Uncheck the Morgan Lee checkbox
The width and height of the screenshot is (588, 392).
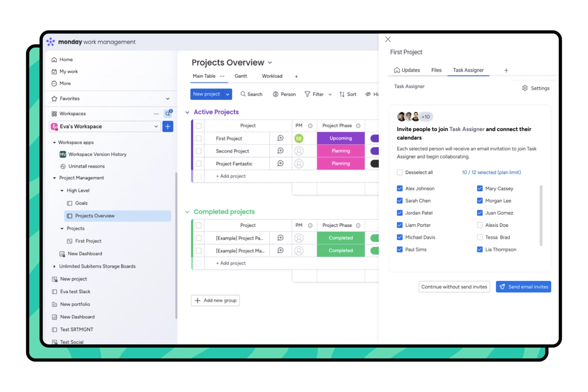coord(480,201)
